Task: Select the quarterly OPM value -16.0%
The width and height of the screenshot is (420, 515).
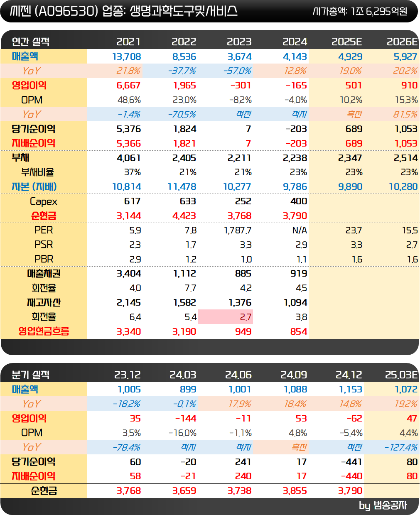Action: coord(182,433)
